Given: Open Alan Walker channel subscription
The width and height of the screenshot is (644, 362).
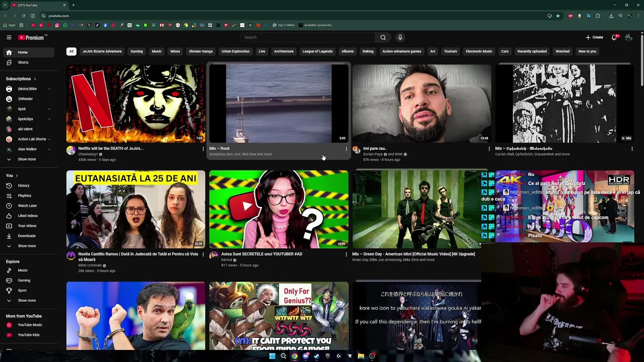Looking at the screenshot, I should (28, 149).
